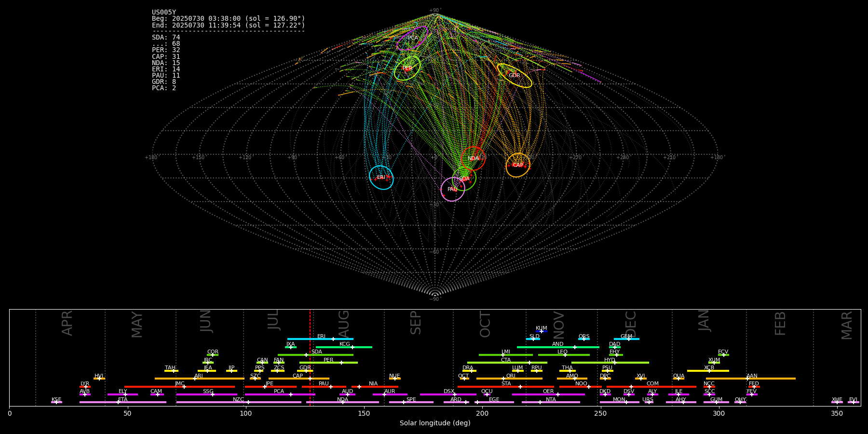Click the 'GDR: 8' legend count
The height and width of the screenshot is (434, 868).
click(x=164, y=81)
